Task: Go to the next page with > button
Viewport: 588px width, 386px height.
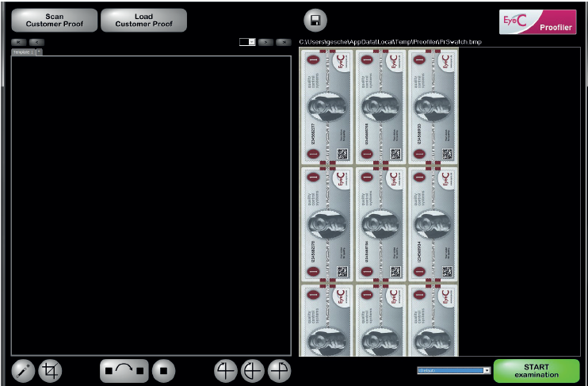Action: tap(265, 42)
